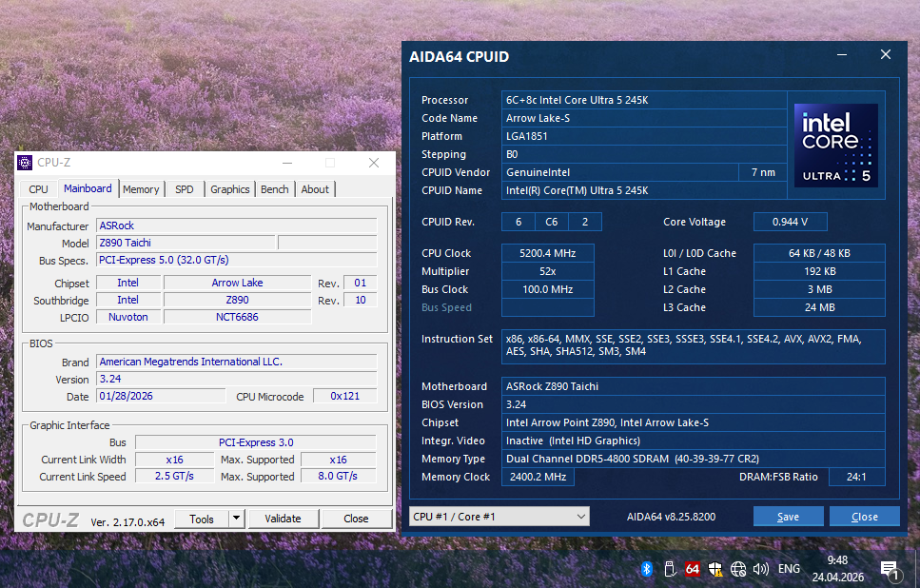This screenshot has height=588, width=920.
Task: Click the Save button in AIDA64 CPUID
Action: 788,517
